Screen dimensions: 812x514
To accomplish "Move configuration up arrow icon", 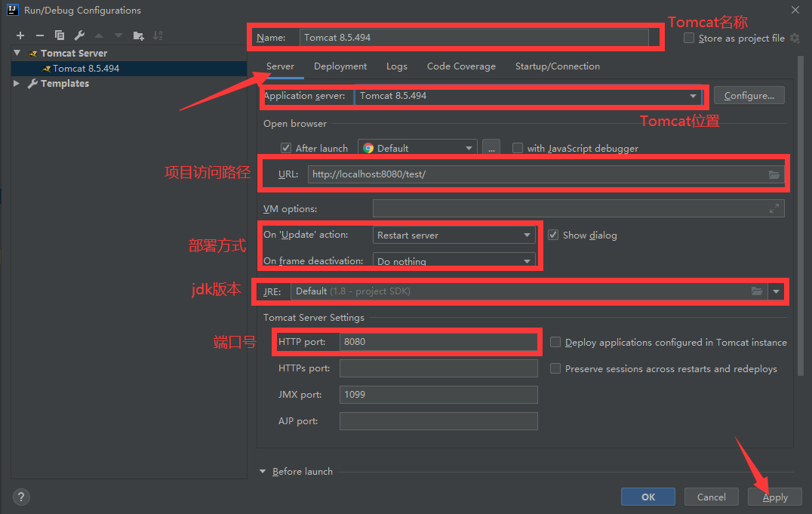I will point(99,35).
